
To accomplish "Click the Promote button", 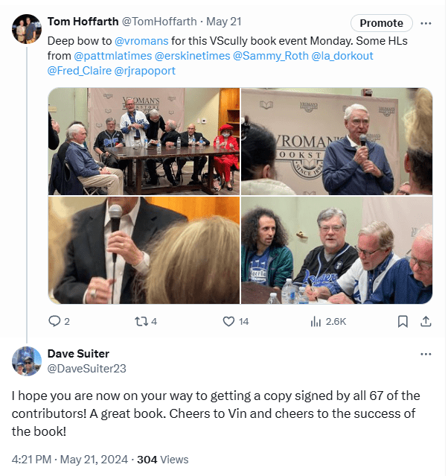I will coord(381,23).
